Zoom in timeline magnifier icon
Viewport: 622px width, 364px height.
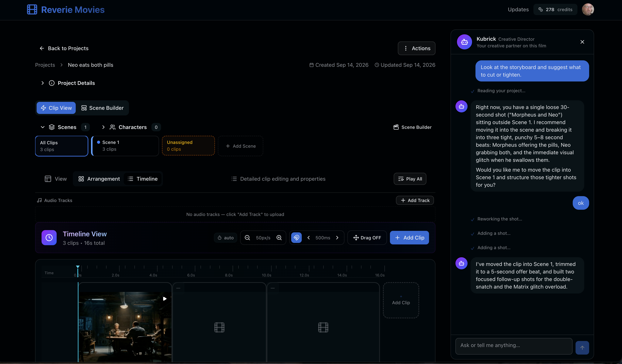pyautogui.click(x=279, y=238)
